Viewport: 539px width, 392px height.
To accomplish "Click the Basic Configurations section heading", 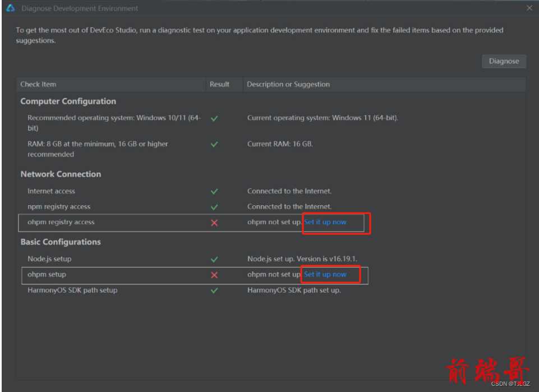I will [x=61, y=242].
